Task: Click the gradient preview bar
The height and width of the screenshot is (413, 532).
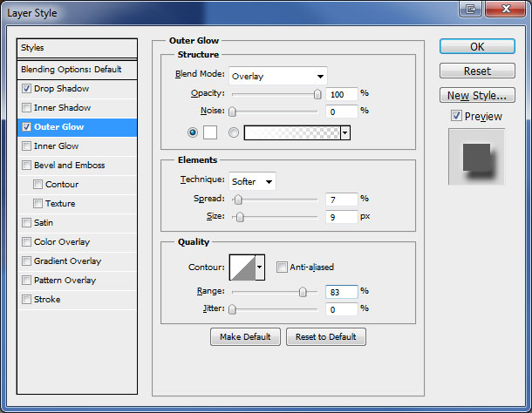Action: (292, 132)
